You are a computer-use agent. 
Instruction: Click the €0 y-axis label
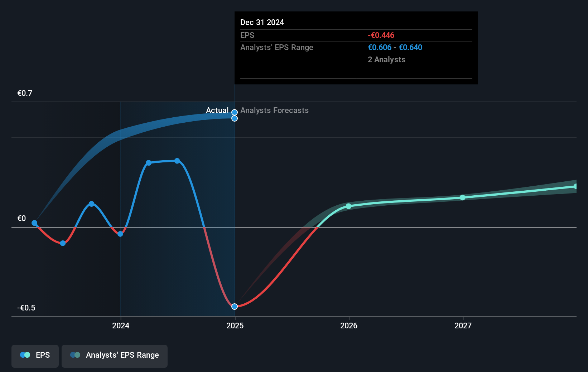click(21, 219)
